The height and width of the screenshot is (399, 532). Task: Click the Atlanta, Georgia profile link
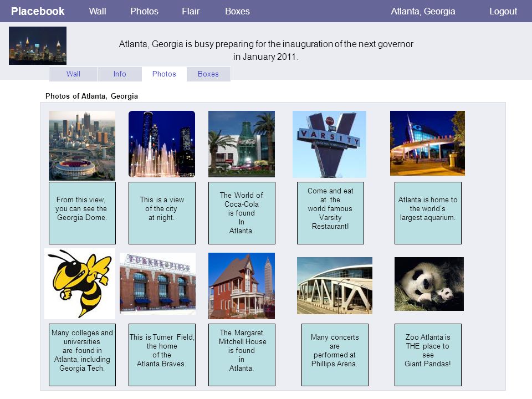pos(423,11)
